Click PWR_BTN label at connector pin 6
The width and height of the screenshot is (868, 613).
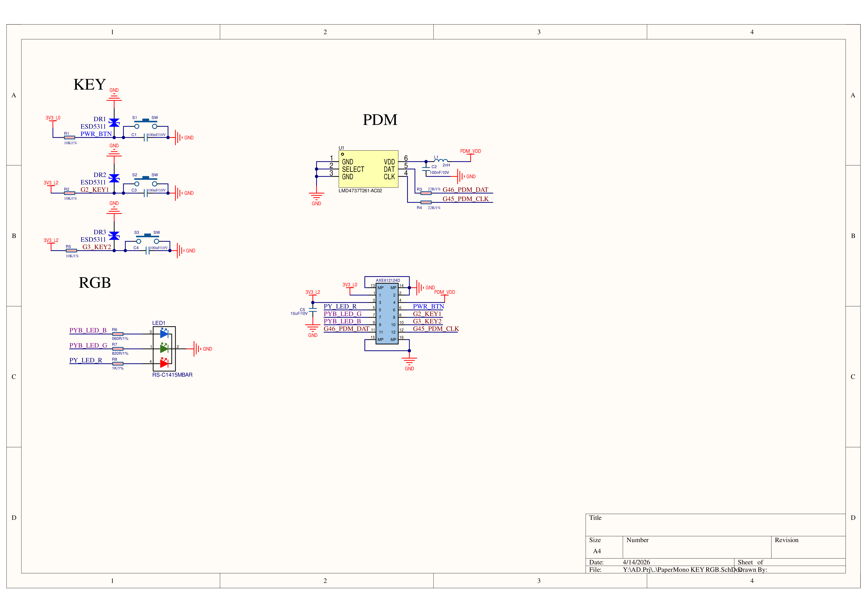click(428, 306)
